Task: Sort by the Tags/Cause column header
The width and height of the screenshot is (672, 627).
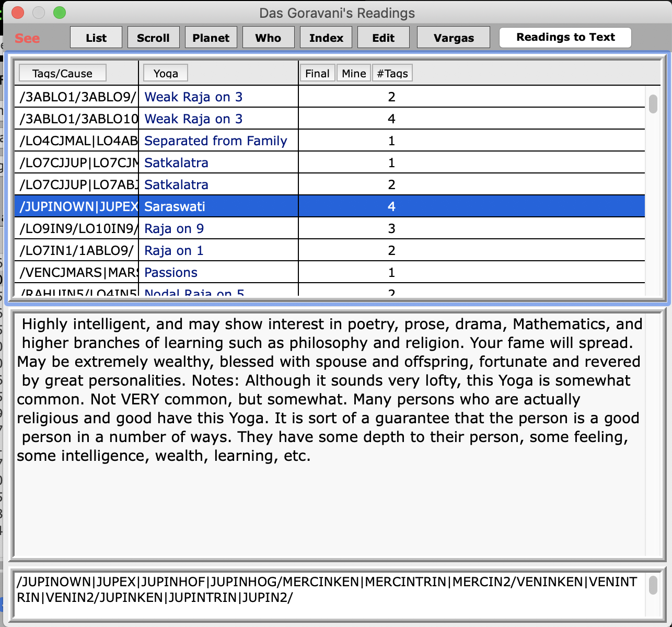Action: click(62, 73)
